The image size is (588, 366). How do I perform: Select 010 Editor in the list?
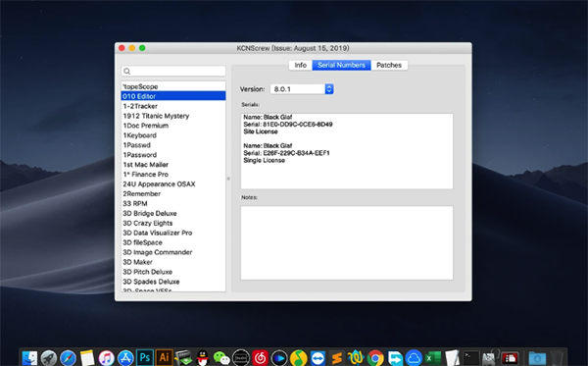(173, 96)
